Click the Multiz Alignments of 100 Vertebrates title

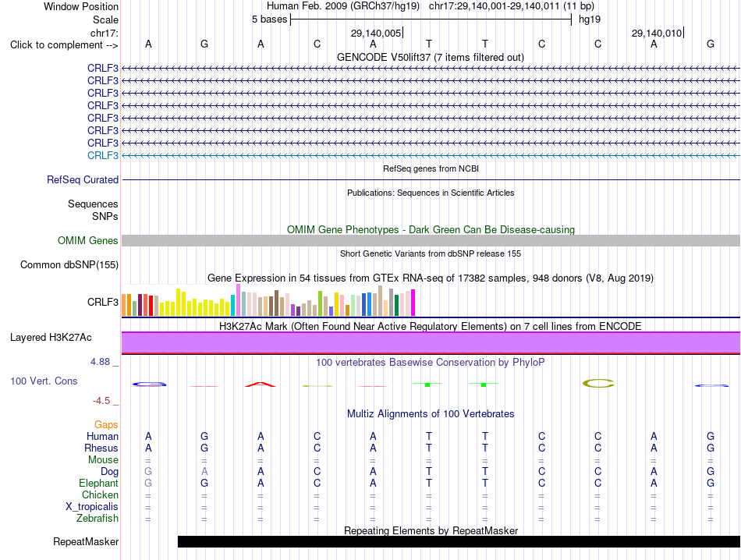click(431, 414)
